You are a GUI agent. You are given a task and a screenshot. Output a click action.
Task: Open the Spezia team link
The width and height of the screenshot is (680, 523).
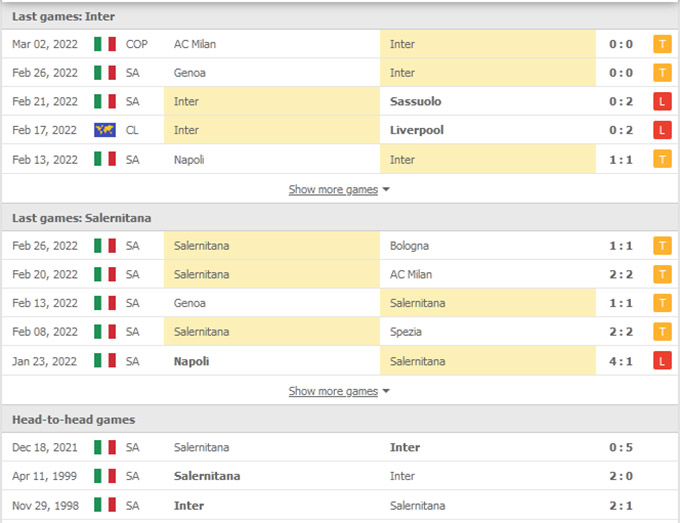(x=405, y=332)
